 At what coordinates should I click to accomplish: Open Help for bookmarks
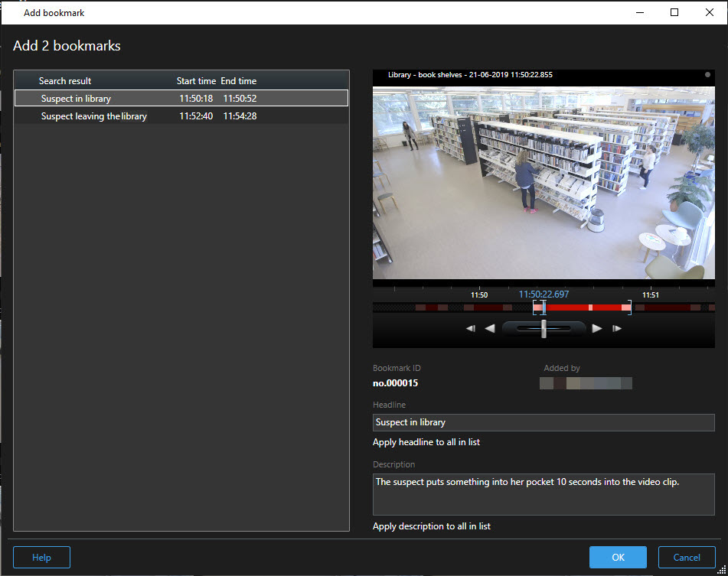[41, 558]
